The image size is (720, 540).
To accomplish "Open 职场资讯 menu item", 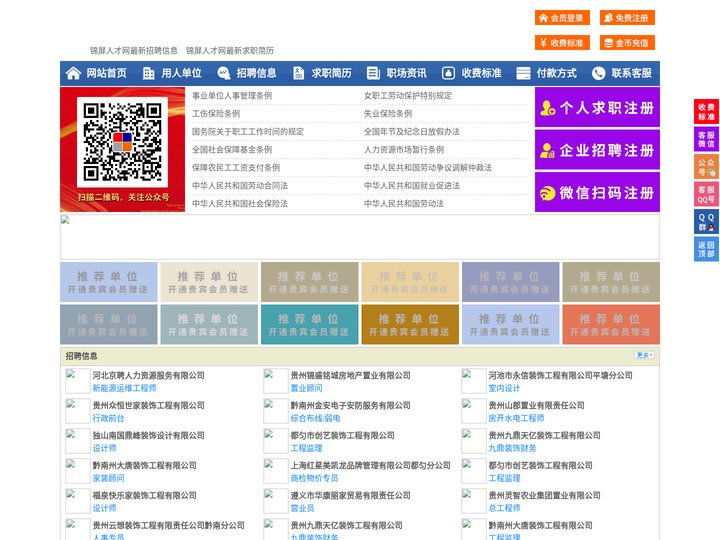I will click(406, 73).
